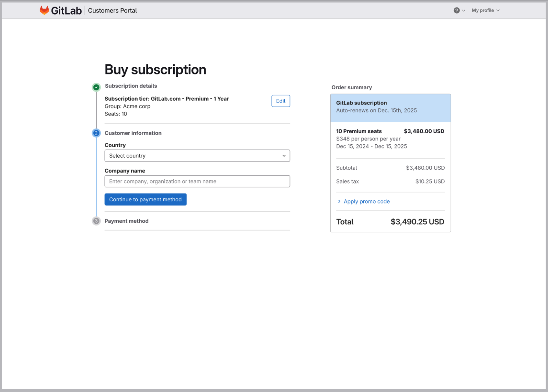Click the Order summary heading
The width and height of the screenshot is (548, 392).
352,87
